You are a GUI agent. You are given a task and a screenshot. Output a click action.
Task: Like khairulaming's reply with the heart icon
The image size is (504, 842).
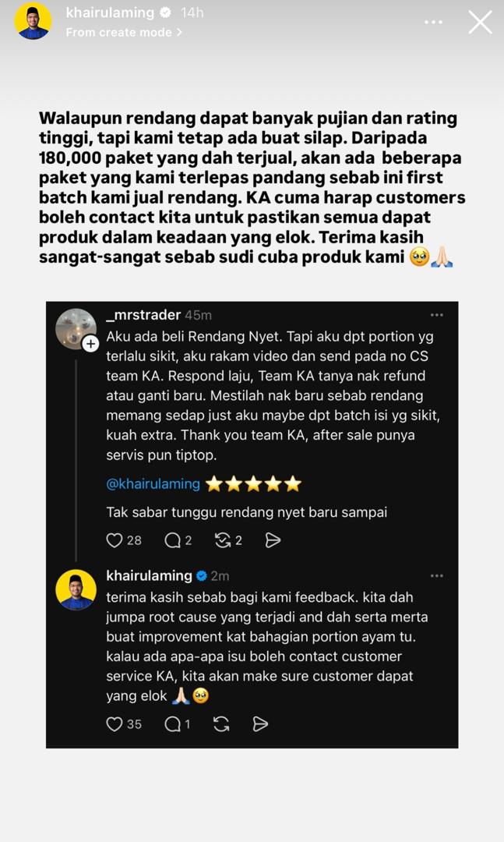click(114, 724)
